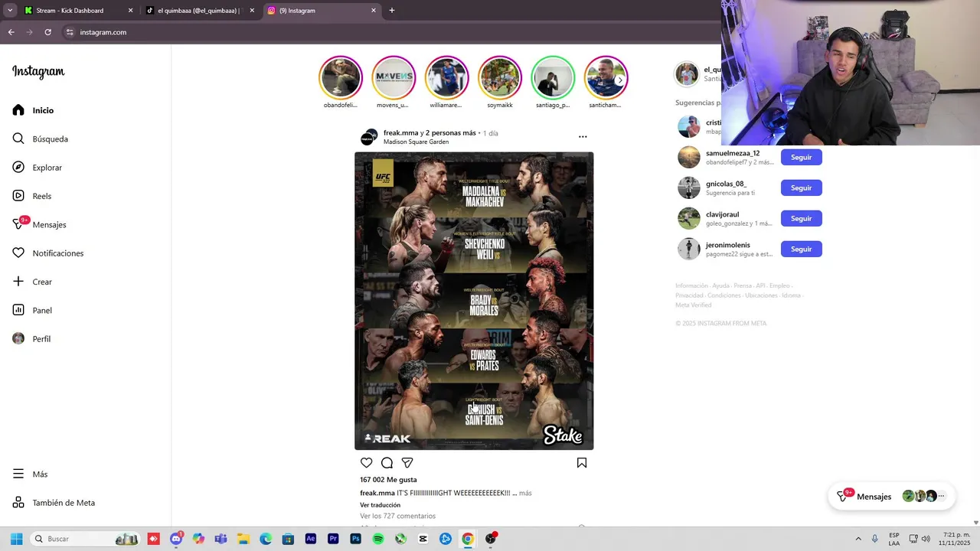Follow samuelmezaa_12 with Seguir button

click(x=801, y=158)
